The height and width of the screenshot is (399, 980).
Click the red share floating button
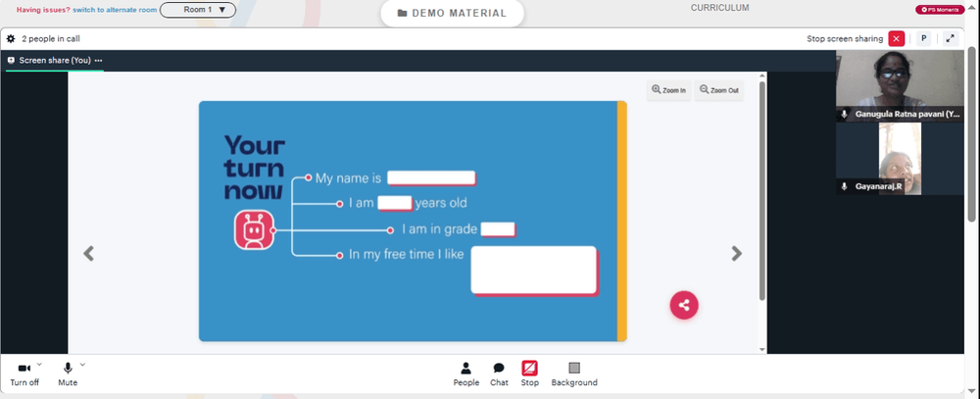coord(684,305)
